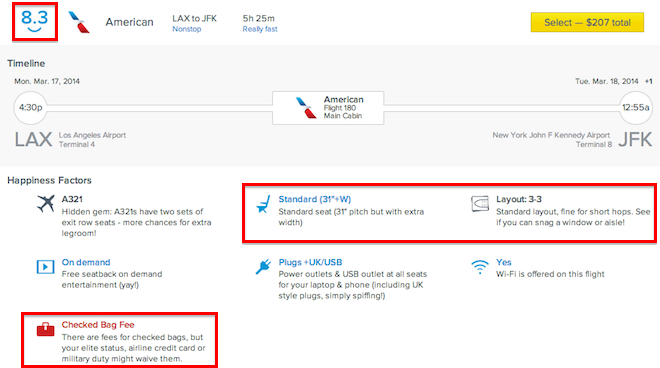This screenshot has height=368, width=660.
Task: Click the A321 airplane icon
Action: pos(45,204)
